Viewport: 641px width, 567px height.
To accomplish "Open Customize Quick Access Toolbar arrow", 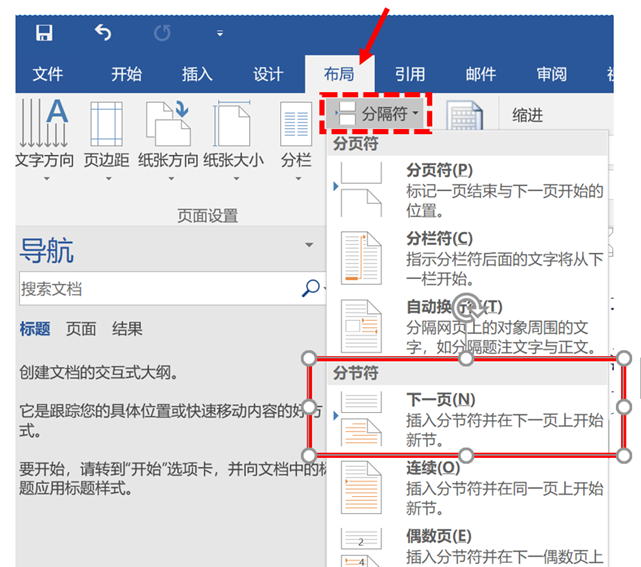I will 220,34.
